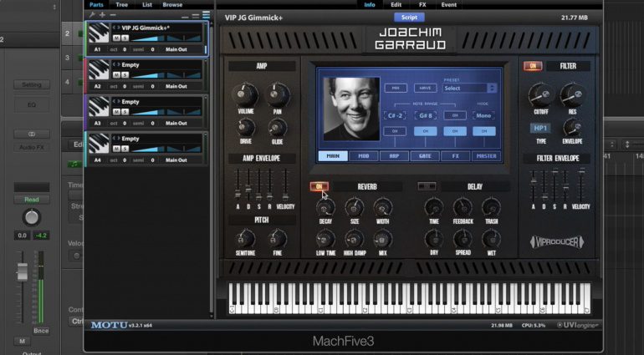Click the C# -2 note range field
This screenshot has width=644, height=355.
394,115
